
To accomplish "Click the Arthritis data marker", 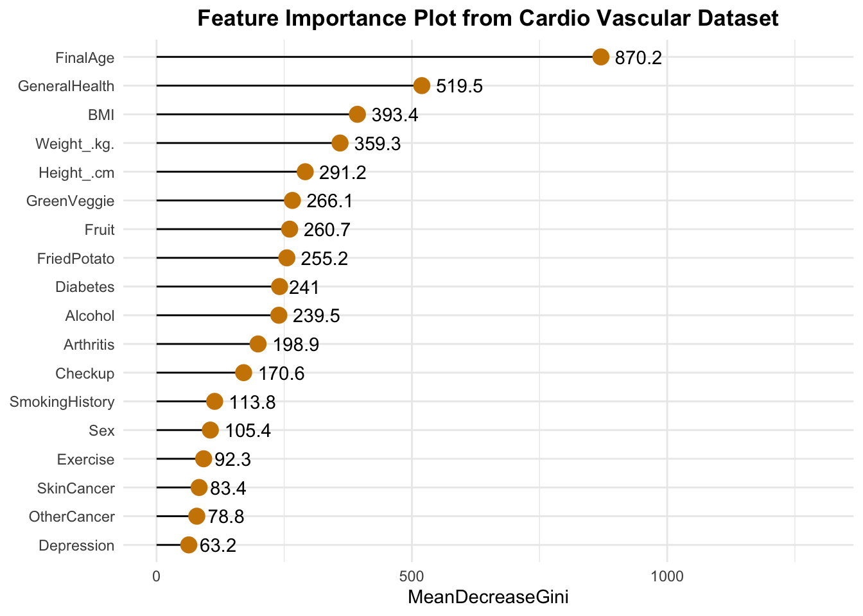I will [257, 344].
